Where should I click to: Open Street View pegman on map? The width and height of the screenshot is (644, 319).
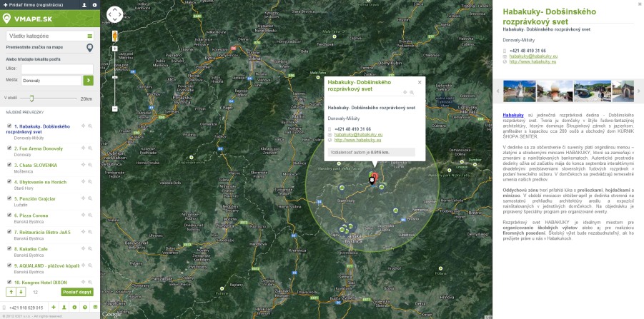[114, 35]
